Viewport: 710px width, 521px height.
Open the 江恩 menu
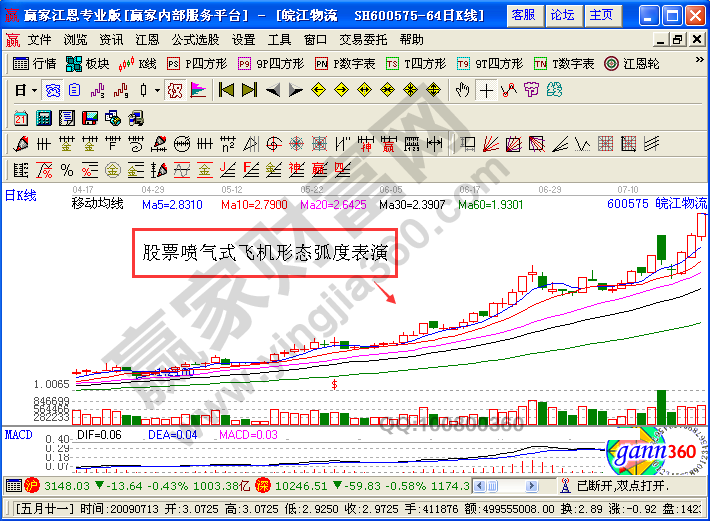(x=147, y=40)
